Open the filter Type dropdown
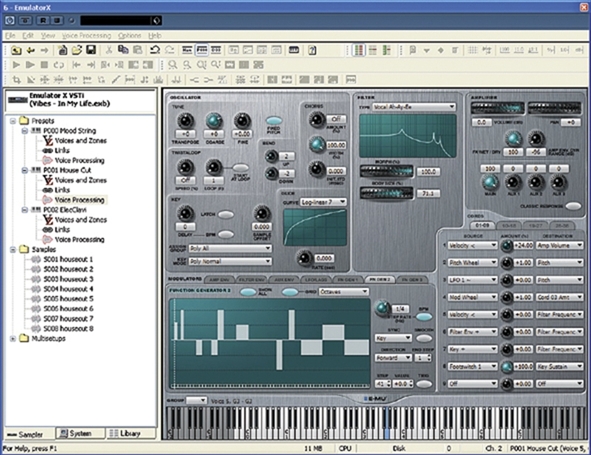This screenshot has width=591, height=455. [414, 107]
